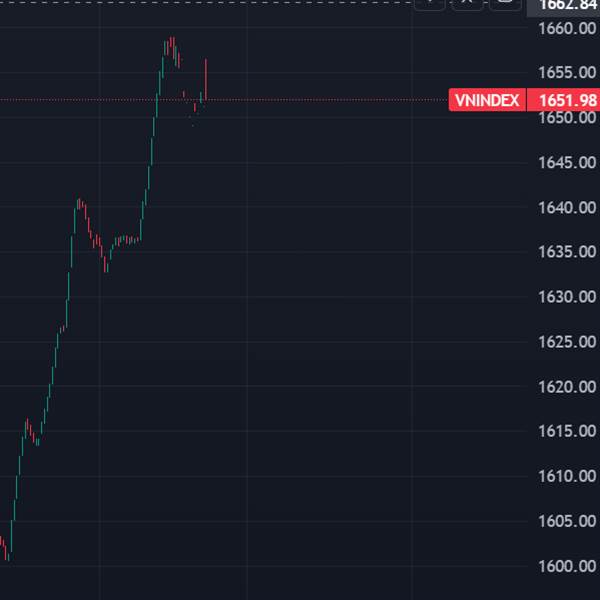Click the 1651.98 current price label
The width and height of the screenshot is (600, 600).
click(568, 100)
